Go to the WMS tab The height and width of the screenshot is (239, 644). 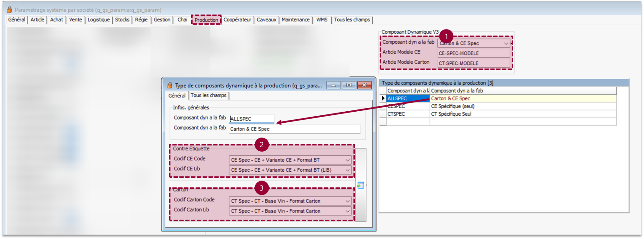322,19
